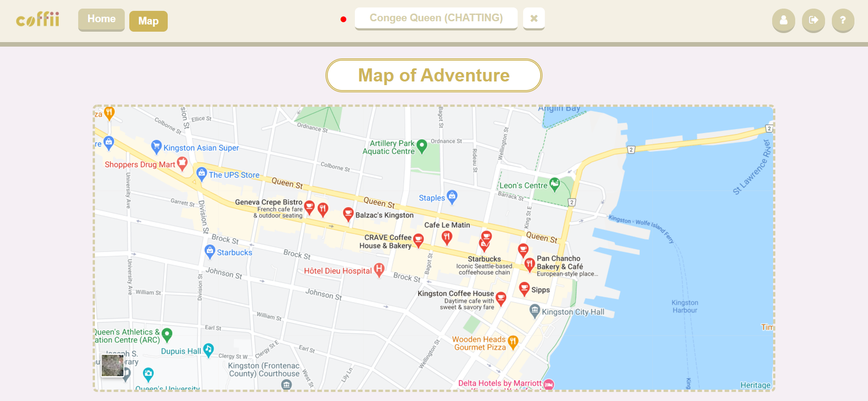
Task: Click Kingston Coffee House marker
Action: click(500, 298)
